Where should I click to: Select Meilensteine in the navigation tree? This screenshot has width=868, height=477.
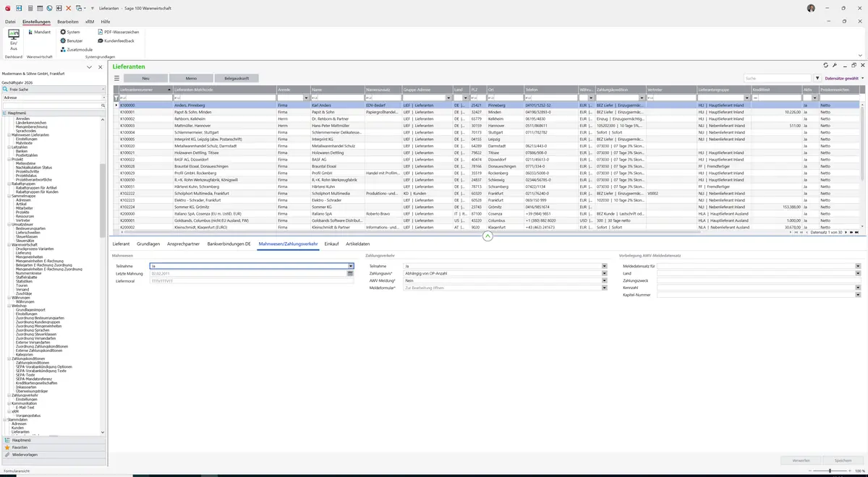(x=26, y=163)
